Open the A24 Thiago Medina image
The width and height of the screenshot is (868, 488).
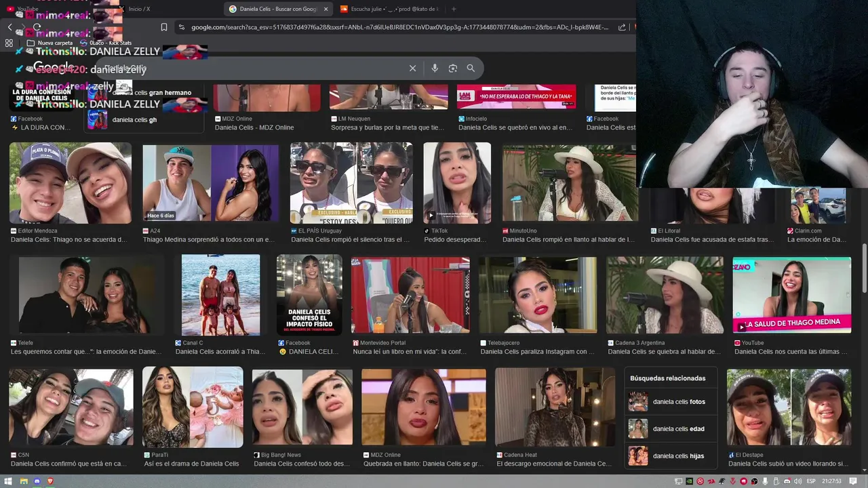[x=210, y=183]
